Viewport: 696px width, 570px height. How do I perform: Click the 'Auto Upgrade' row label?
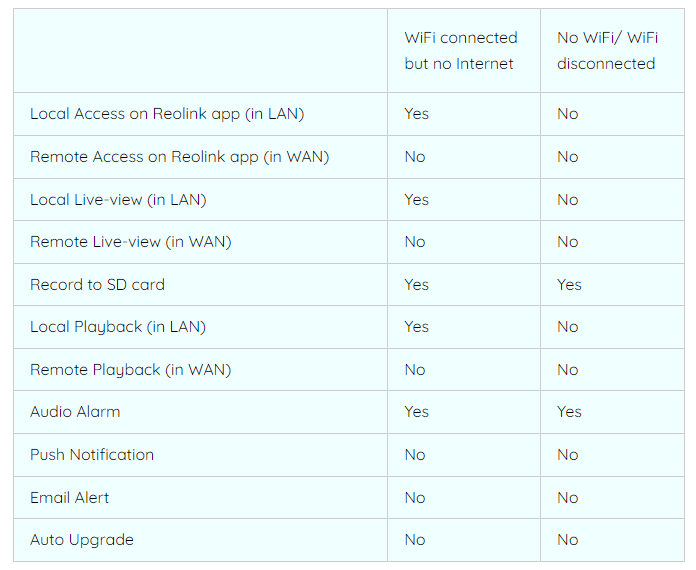(82, 540)
